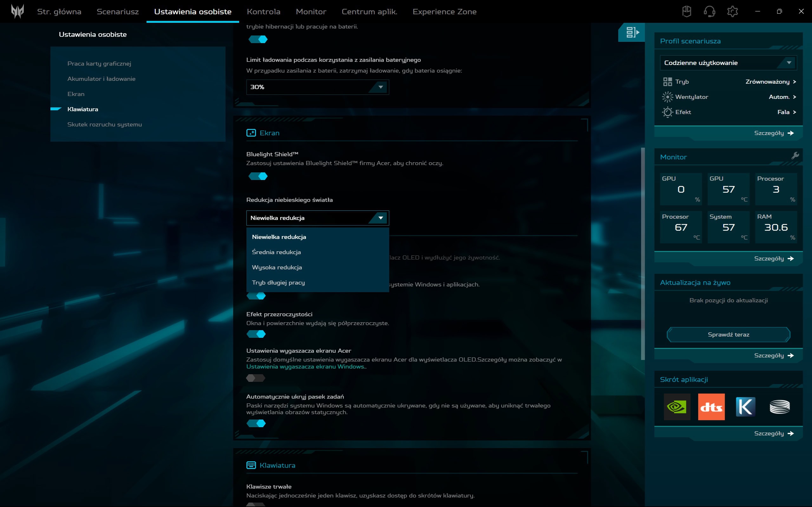Disable the transparency effect toggle

click(x=256, y=334)
